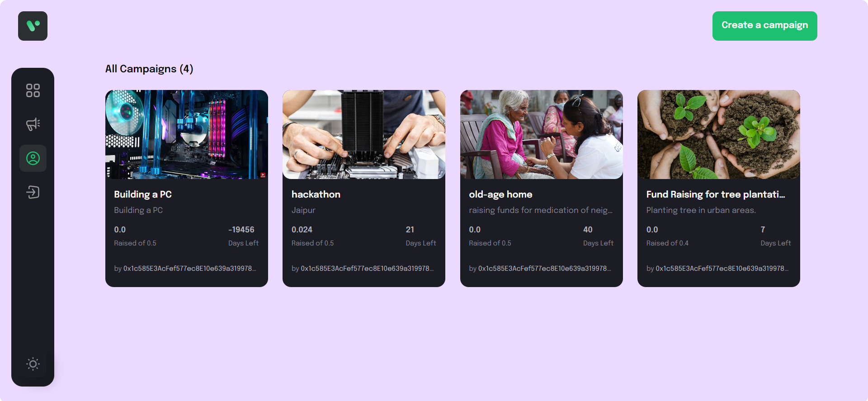Screen dimensions: 868x401
Task: Open Fund Raising for tree plantation title
Action: [716, 194]
